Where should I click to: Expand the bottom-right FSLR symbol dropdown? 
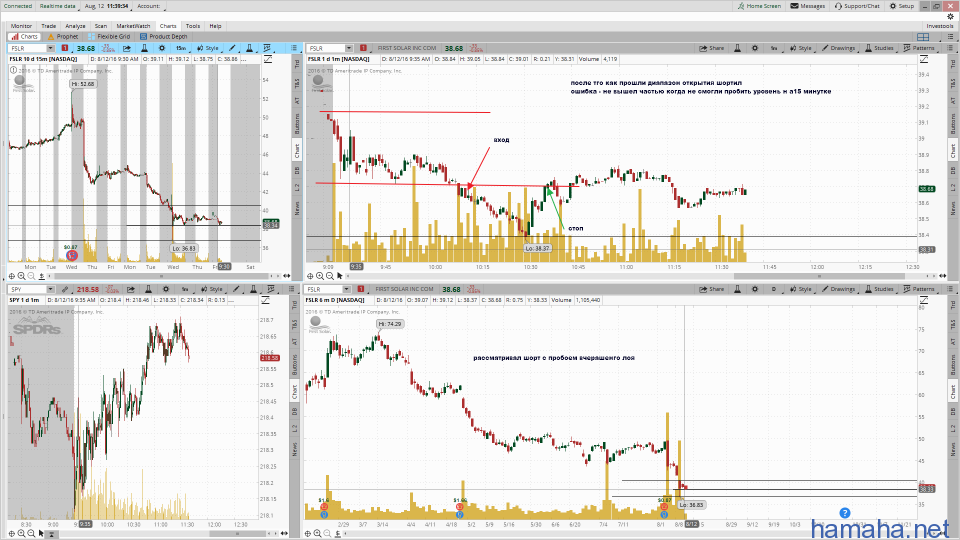pyautogui.click(x=347, y=289)
